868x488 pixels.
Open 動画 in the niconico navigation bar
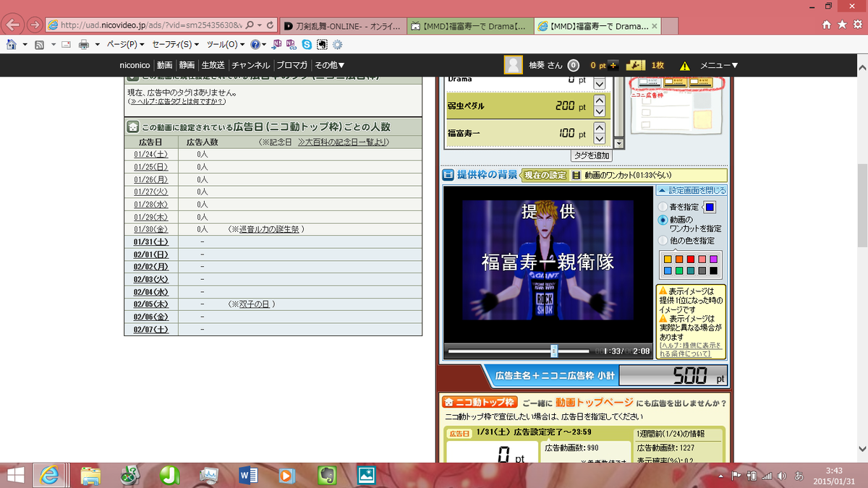(165, 65)
